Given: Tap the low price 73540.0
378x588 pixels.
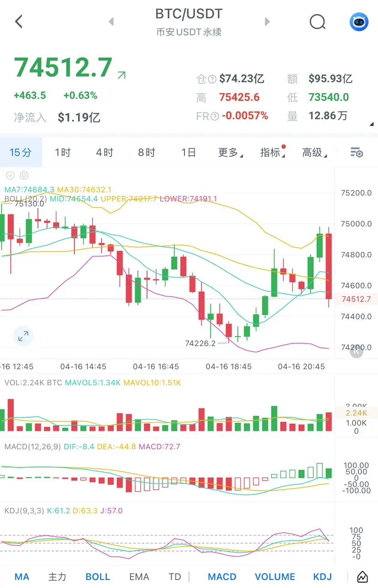Looking at the screenshot, I should click(x=329, y=97).
